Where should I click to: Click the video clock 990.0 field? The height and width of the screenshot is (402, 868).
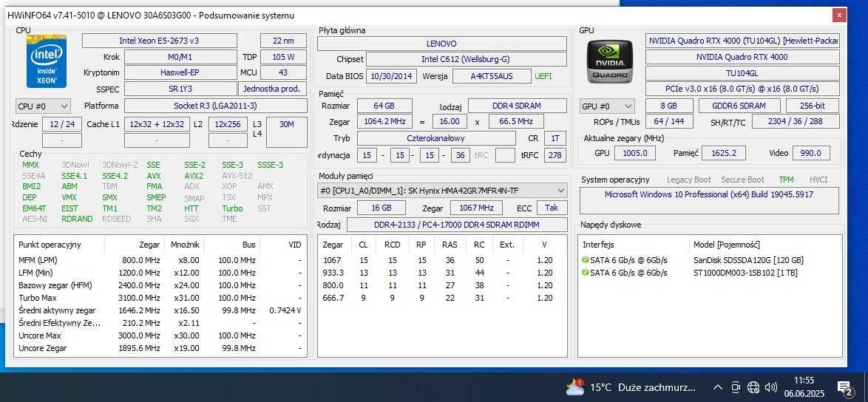coord(811,153)
